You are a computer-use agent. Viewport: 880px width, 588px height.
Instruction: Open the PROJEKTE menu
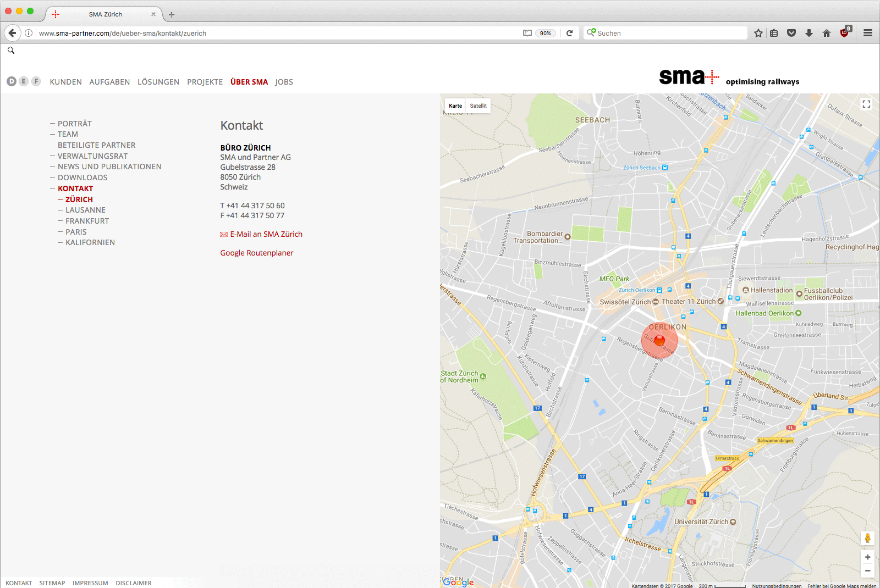pyautogui.click(x=205, y=82)
